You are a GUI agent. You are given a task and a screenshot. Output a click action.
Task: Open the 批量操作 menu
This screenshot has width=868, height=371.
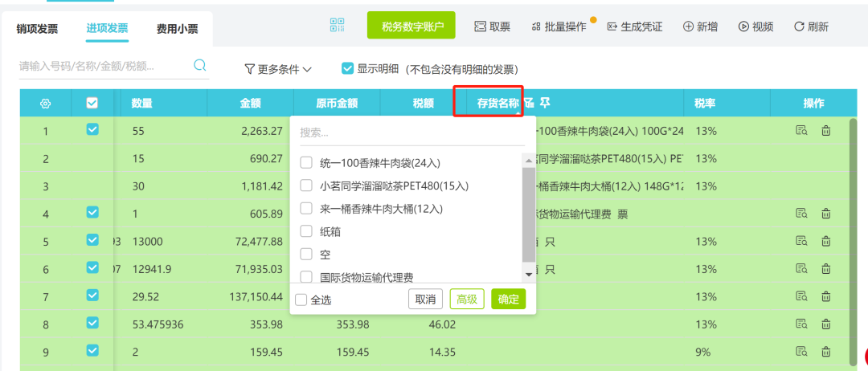[559, 26]
